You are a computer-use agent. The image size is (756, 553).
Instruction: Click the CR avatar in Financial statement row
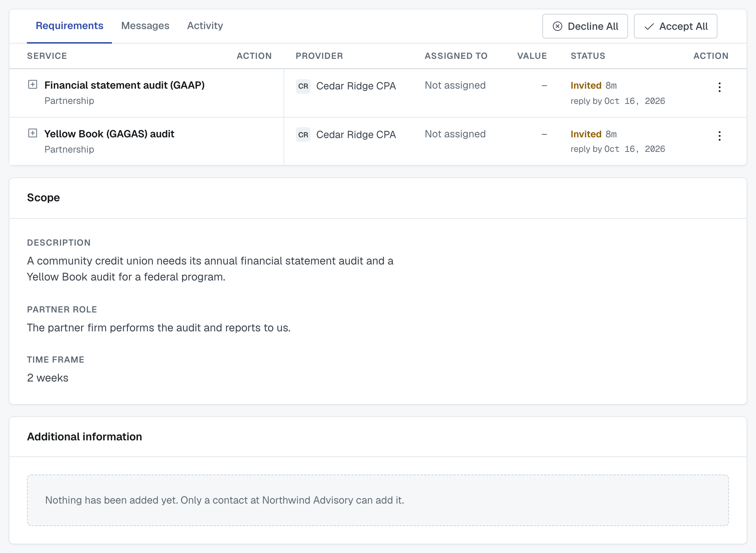(x=303, y=86)
